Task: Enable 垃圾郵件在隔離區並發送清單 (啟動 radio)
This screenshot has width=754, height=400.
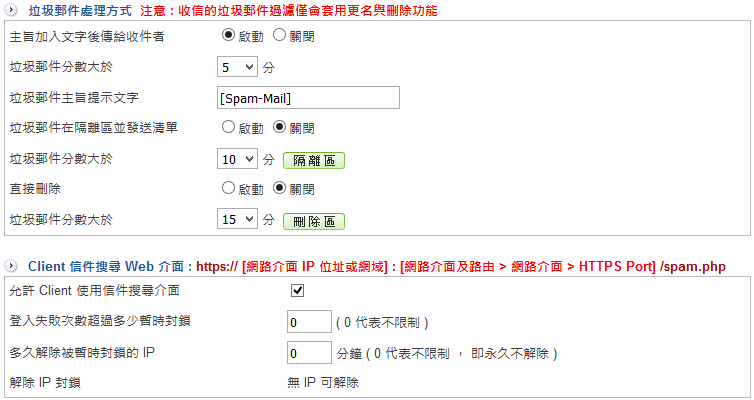Action: tap(228, 127)
